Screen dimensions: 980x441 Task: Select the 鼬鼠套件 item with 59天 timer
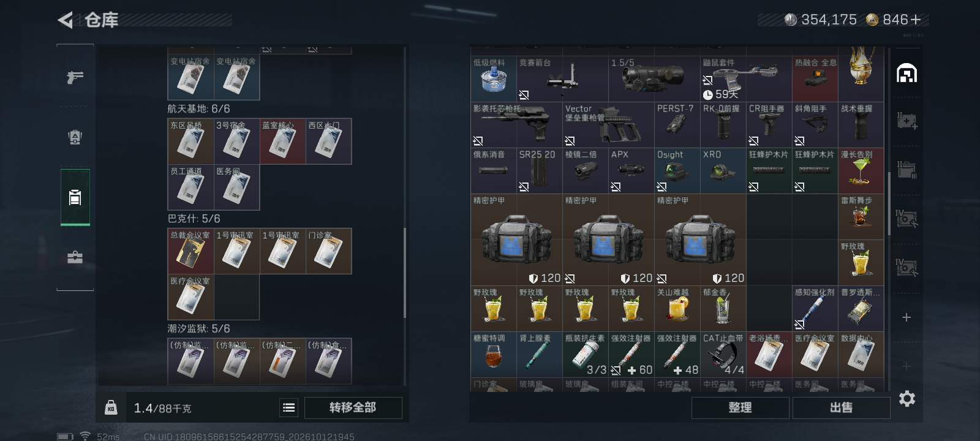click(x=746, y=78)
